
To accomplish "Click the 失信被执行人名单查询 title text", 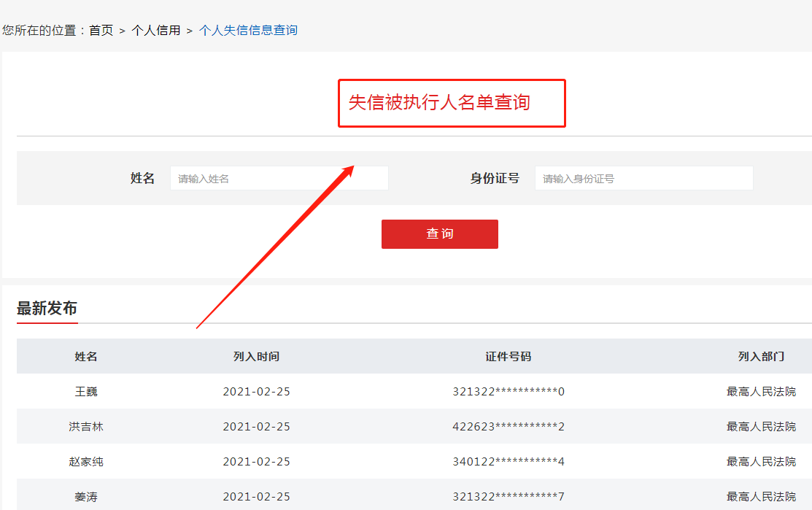I will 439,103.
